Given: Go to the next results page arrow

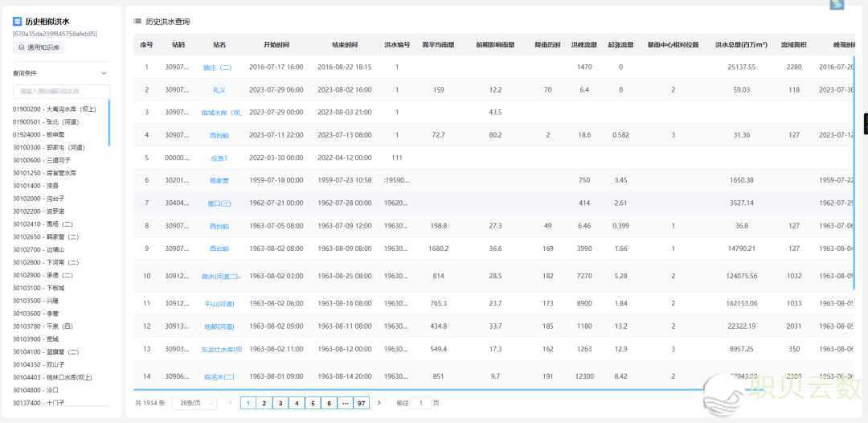Looking at the screenshot, I should point(379,403).
